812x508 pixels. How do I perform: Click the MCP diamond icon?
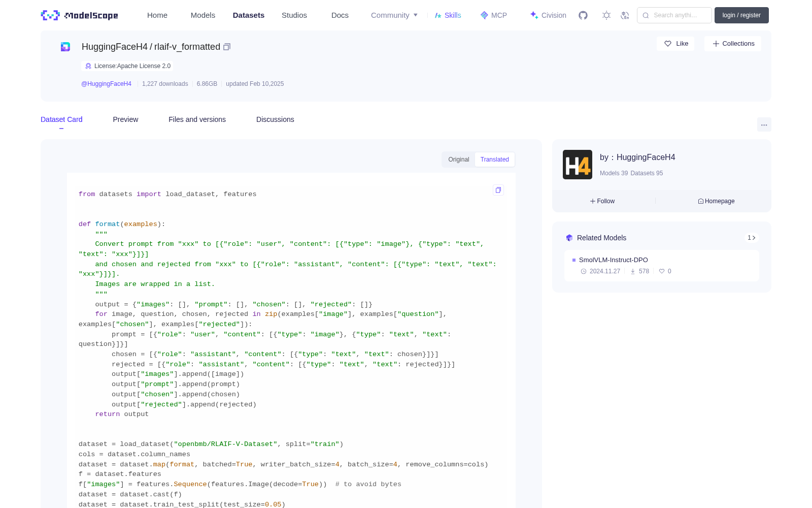[484, 15]
